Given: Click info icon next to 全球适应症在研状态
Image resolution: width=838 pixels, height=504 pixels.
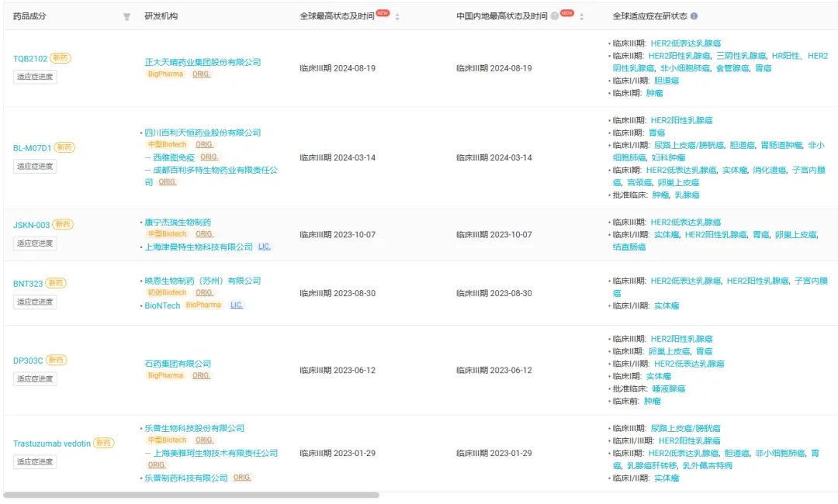Looking at the screenshot, I should click(x=694, y=16).
